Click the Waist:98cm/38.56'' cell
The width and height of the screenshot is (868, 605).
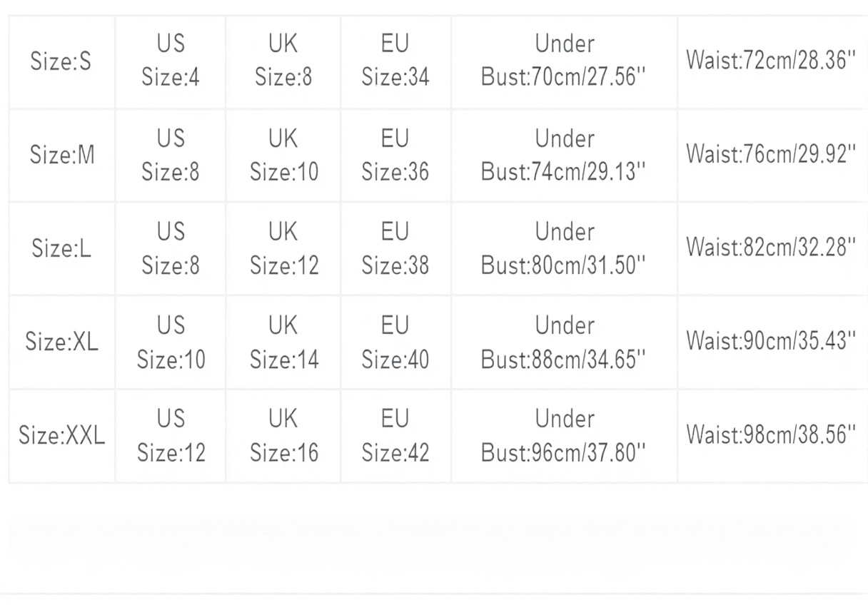(x=771, y=435)
